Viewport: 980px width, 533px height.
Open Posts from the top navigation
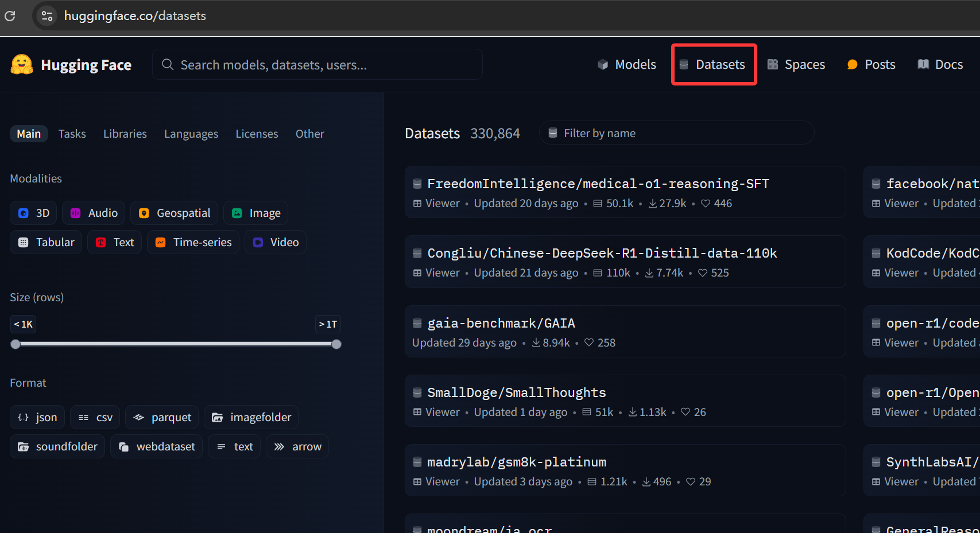pos(871,64)
